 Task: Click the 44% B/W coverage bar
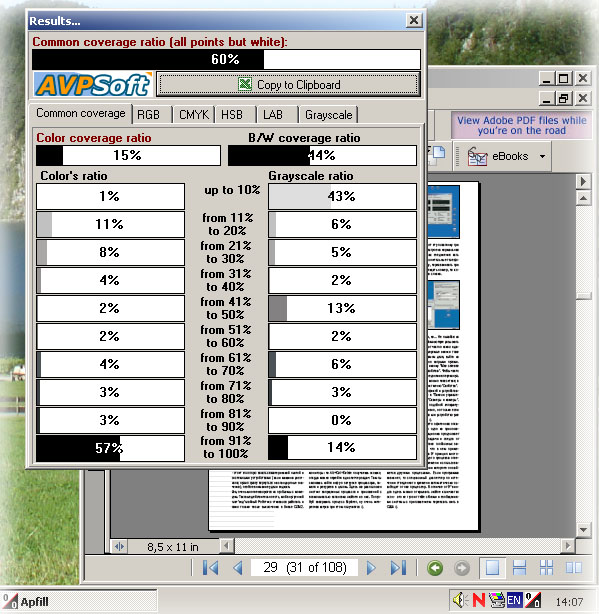(x=322, y=155)
